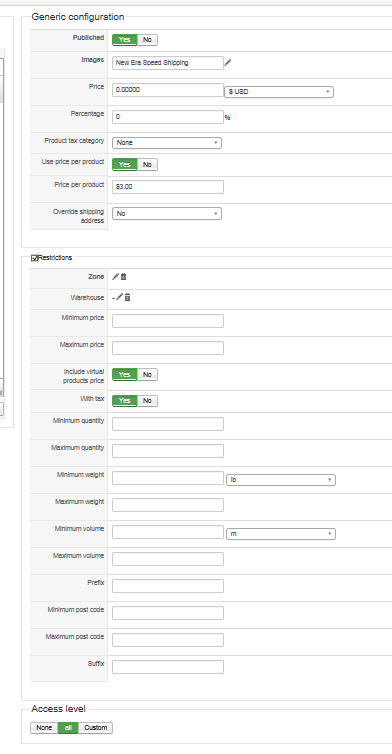Image resolution: width=392 pixels, height=754 pixels.
Task: Select Yes for With tax
Action: click(125, 401)
